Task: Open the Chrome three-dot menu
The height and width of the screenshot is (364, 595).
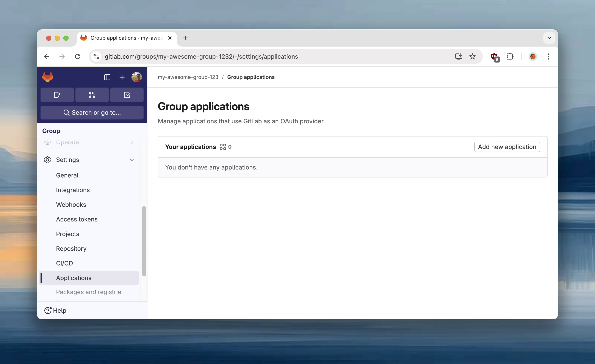Action: point(548,56)
